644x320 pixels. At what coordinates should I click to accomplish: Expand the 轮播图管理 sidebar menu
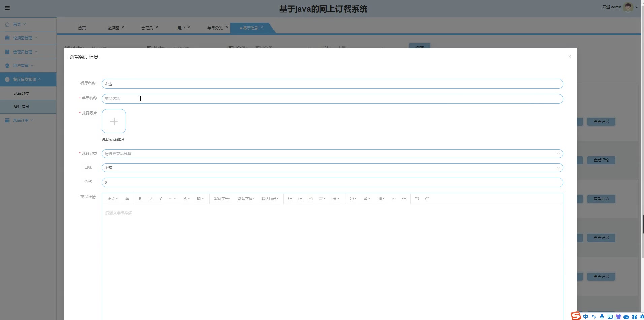point(28,38)
